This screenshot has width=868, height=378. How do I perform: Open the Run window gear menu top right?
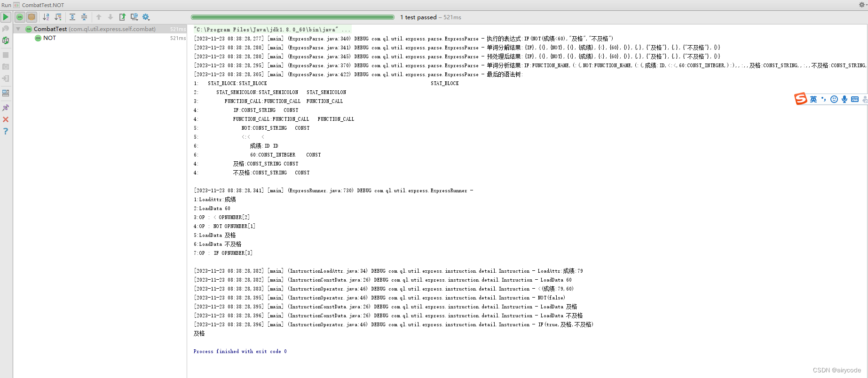point(862,5)
